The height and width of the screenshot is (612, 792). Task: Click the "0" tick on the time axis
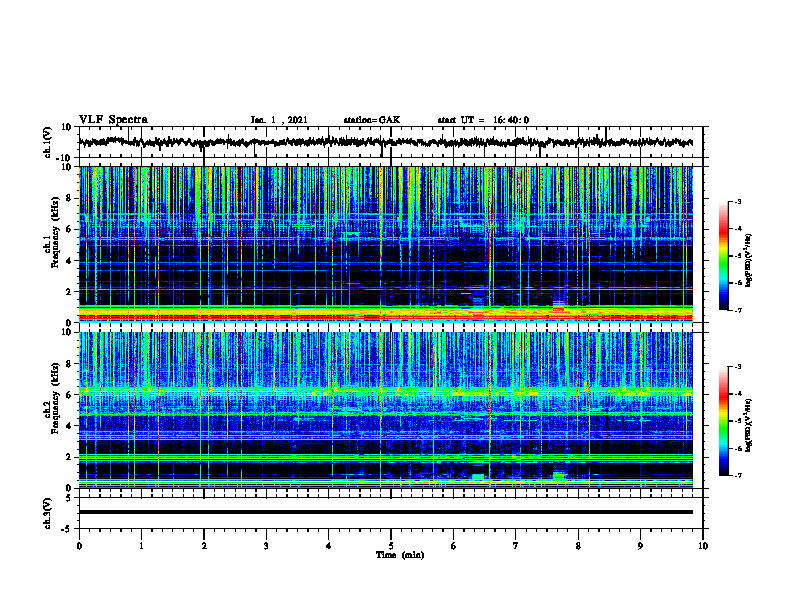79,546
